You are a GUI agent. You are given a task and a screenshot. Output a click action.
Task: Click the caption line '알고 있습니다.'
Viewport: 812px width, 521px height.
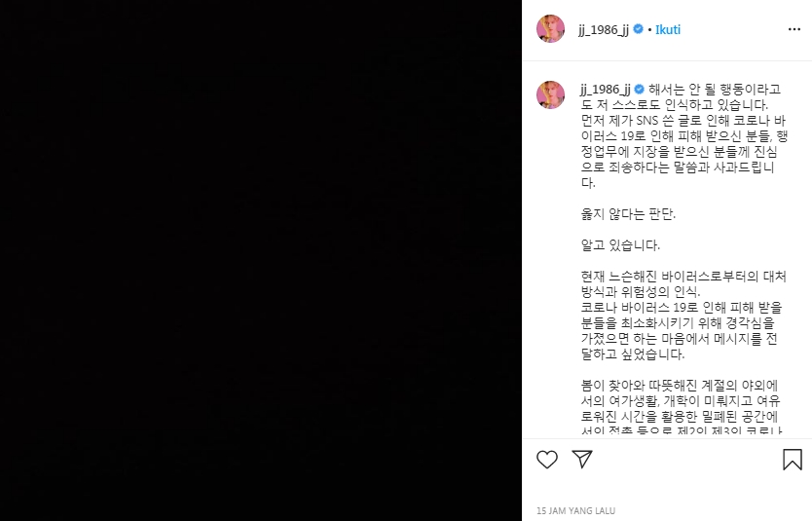620,245
